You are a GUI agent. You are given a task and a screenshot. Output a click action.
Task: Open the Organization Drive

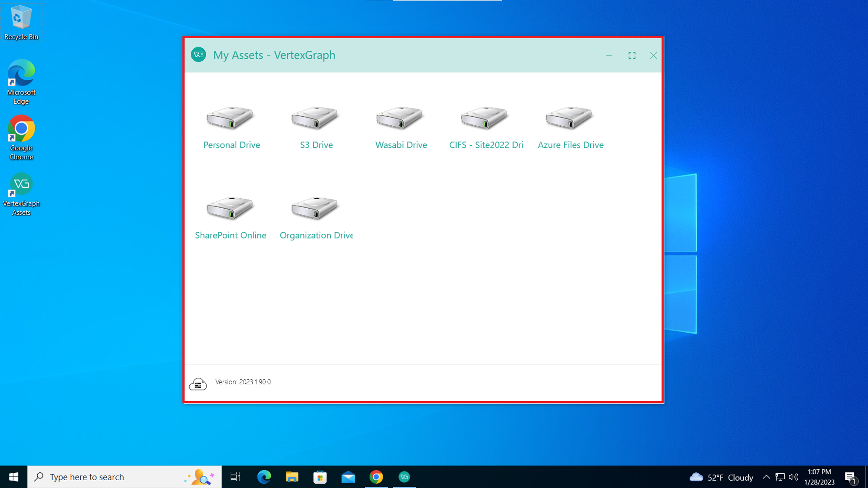(x=316, y=215)
